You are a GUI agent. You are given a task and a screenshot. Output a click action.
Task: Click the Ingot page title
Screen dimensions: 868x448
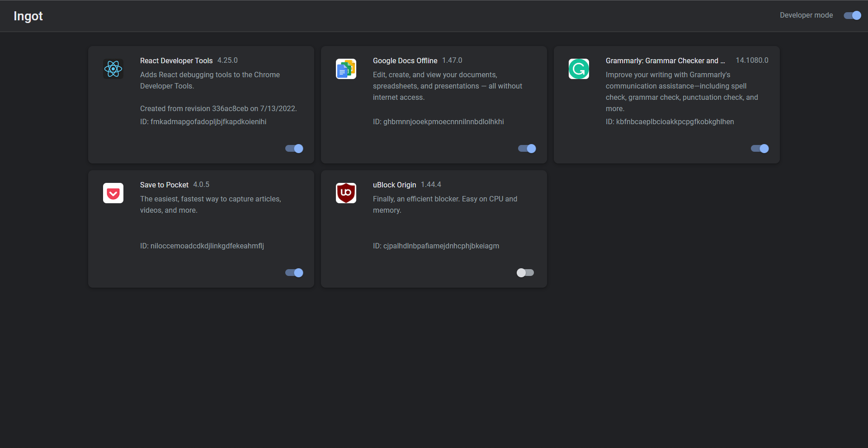28,16
